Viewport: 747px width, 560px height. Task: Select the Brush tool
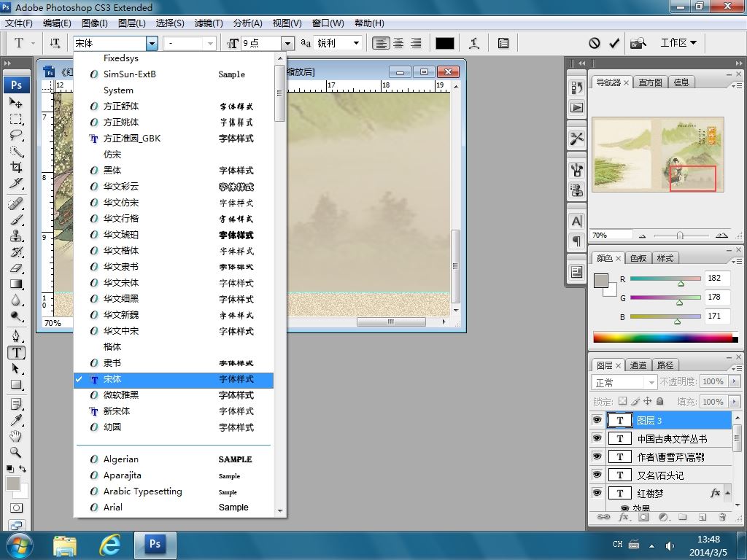16,220
